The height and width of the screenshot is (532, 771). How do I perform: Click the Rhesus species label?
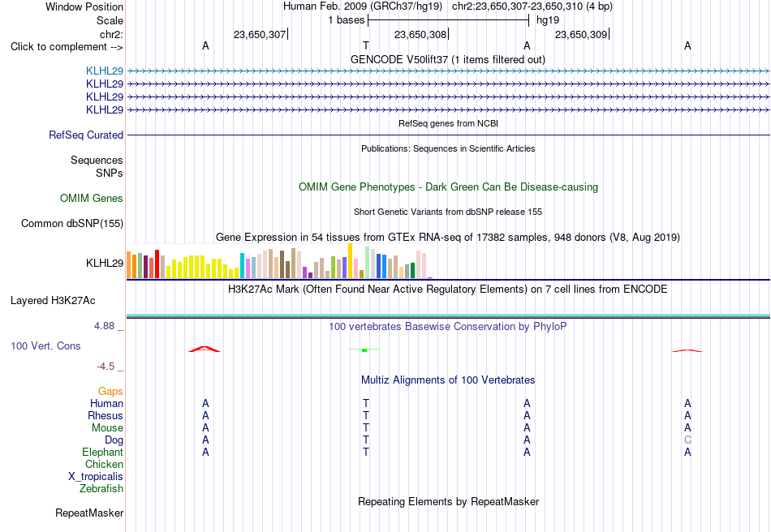(106, 416)
